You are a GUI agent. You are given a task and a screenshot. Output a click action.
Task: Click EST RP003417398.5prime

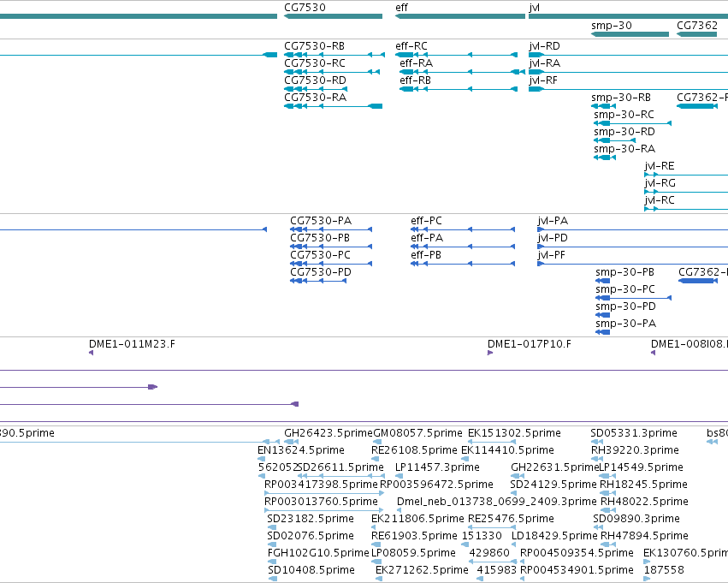point(324,493)
